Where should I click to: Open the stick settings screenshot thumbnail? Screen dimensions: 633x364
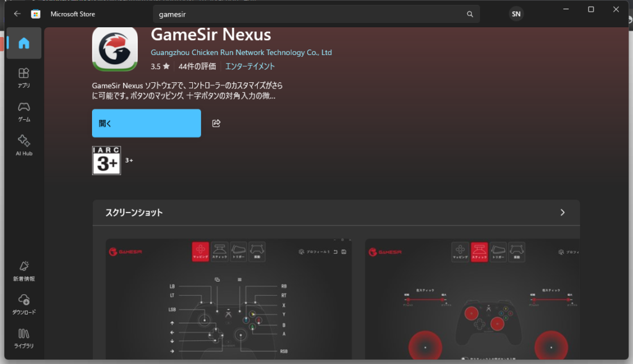[x=472, y=298]
